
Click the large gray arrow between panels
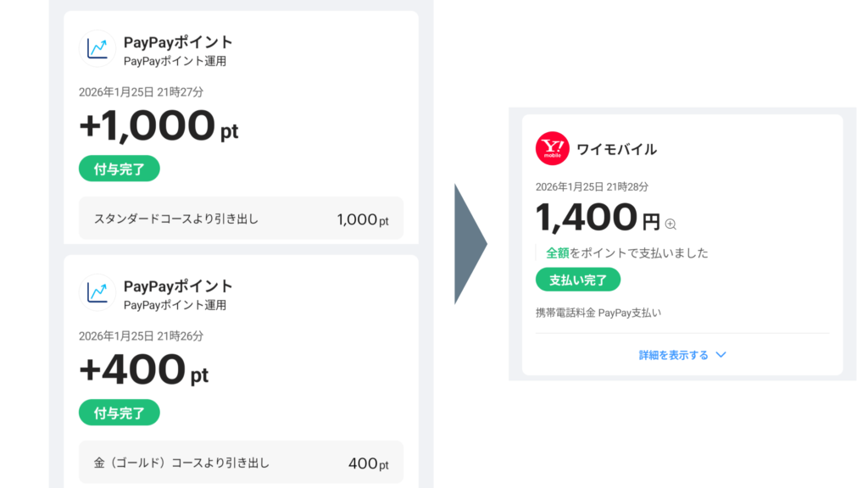point(470,244)
